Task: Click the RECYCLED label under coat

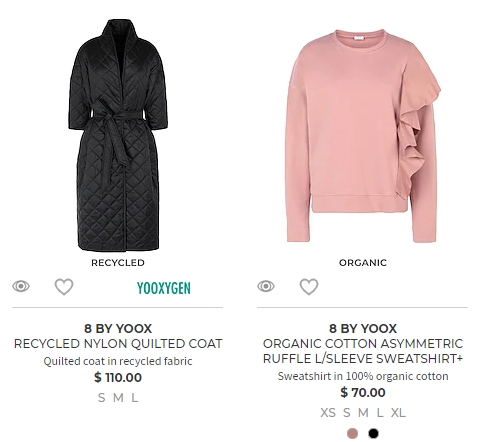Action: (118, 263)
